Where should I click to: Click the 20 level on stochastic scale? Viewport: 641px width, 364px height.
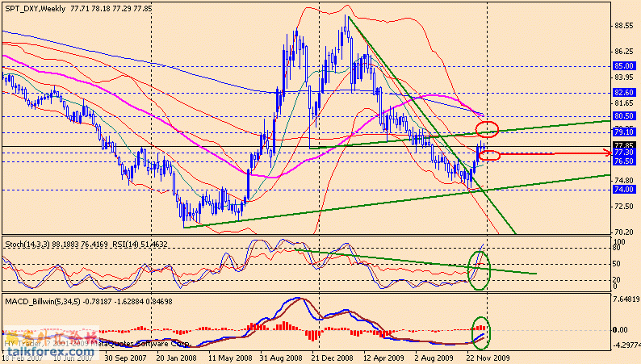[618, 280]
